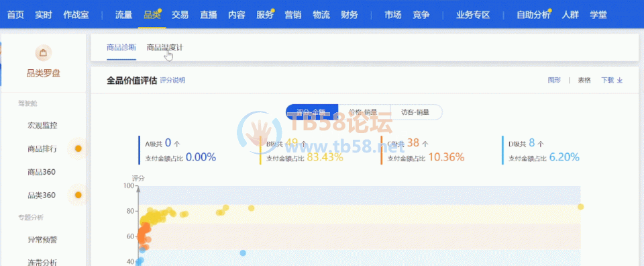Open the 流量 navigation item
The image size is (644, 266).
(123, 15)
